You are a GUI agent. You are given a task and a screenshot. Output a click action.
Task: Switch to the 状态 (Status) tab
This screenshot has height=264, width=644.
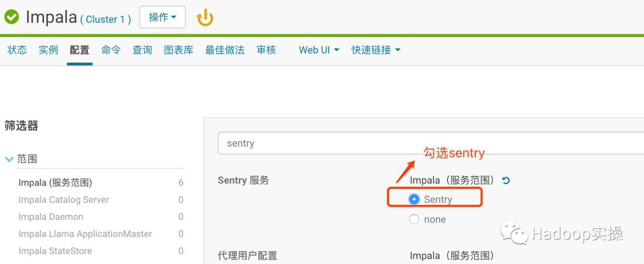coord(17,50)
